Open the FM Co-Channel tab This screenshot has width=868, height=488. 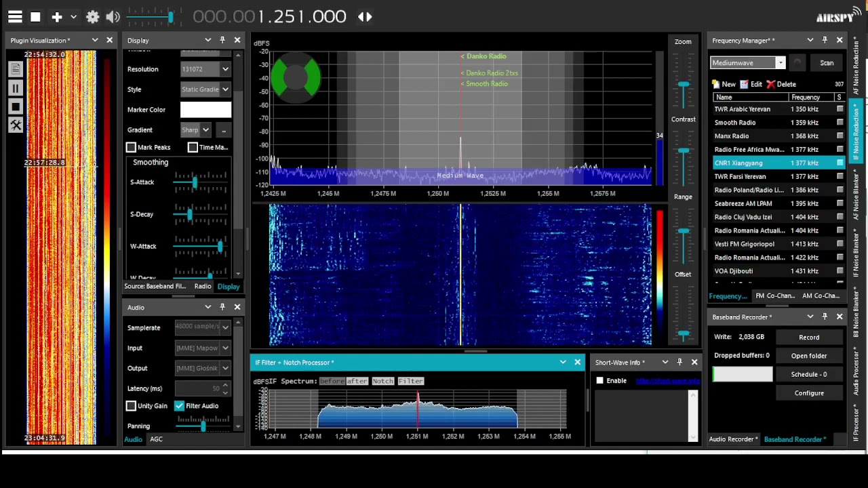tap(774, 296)
